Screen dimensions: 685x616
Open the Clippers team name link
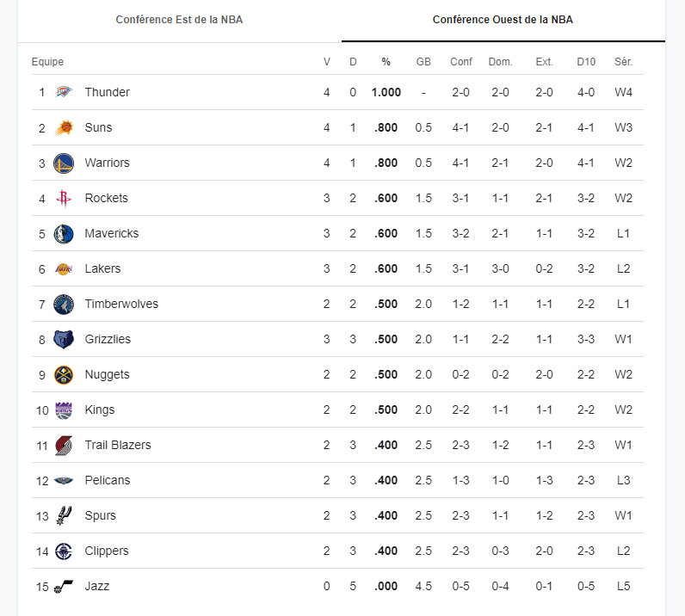click(x=107, y=551)
